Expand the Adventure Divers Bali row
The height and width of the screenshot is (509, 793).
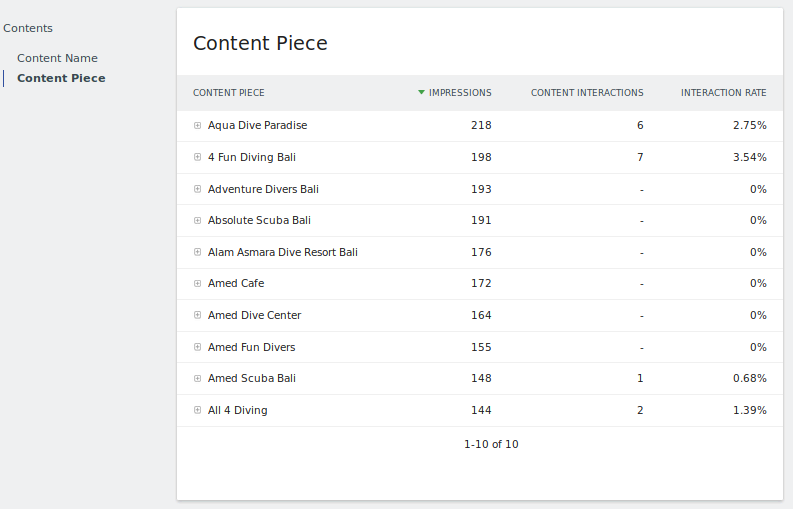198,189
